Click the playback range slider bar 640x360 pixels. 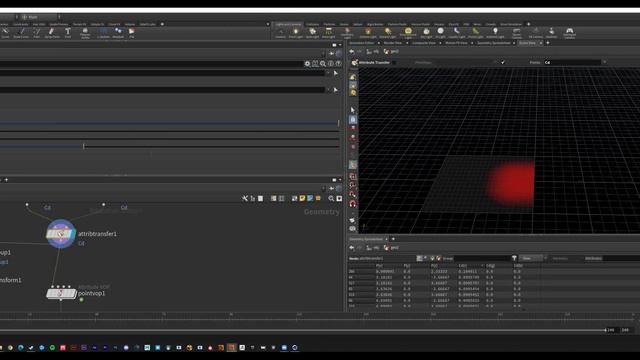coord(302,330)
